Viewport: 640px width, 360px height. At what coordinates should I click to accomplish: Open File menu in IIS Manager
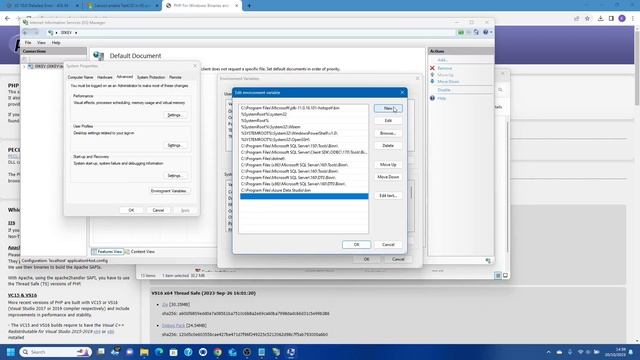tap(28, 42)
